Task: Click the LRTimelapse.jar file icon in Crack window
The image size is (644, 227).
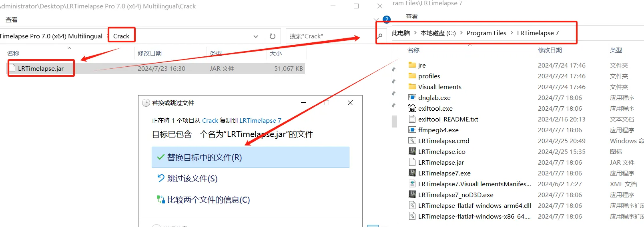Action: point(12,68)
